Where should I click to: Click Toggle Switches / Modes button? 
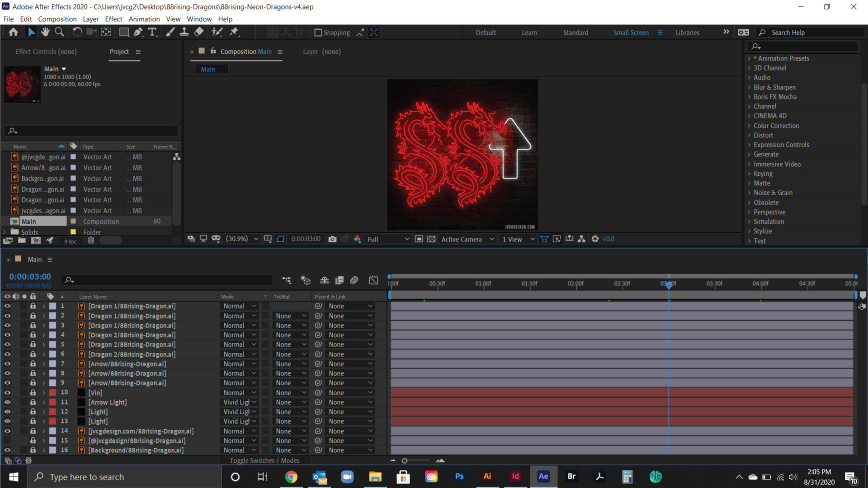click(264, 460)
